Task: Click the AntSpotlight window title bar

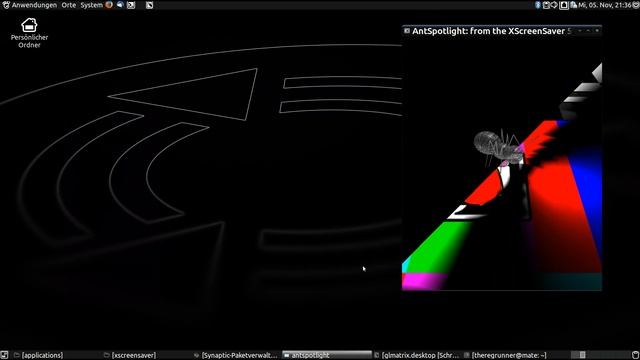Action: pos(502,31)
